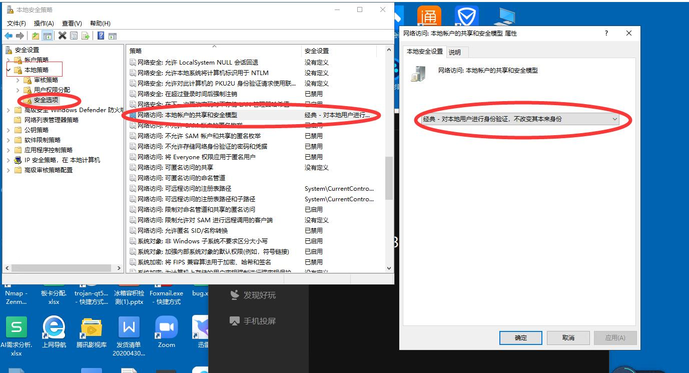
Task: Expand the 软件限制策略 tree node
Action: 8,140
